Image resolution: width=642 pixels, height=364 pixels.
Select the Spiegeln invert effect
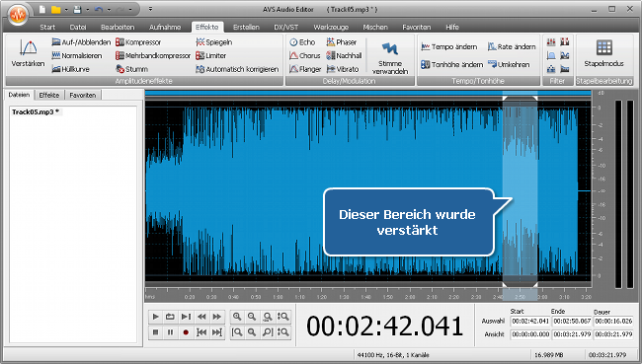[x=214, y=42]
